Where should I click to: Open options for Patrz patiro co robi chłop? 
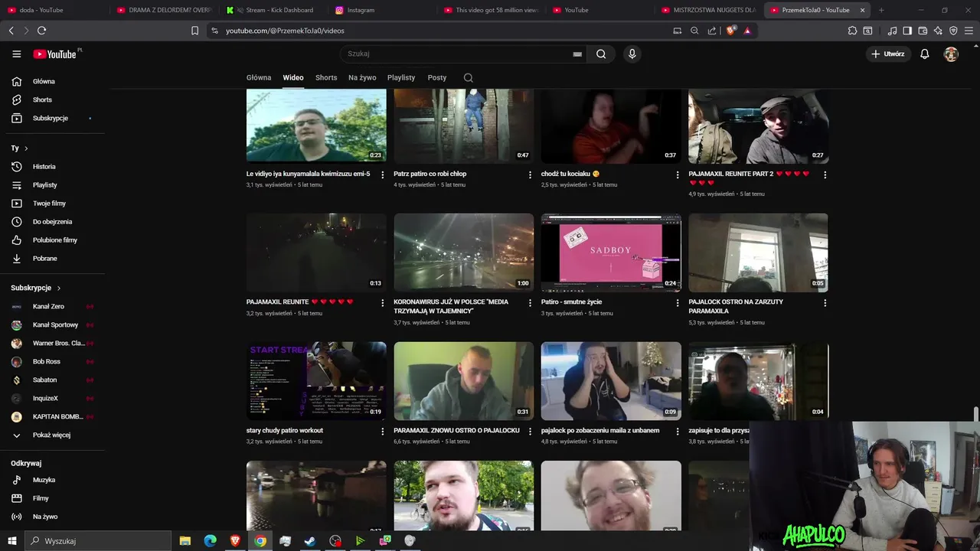[x=530, y=174]
